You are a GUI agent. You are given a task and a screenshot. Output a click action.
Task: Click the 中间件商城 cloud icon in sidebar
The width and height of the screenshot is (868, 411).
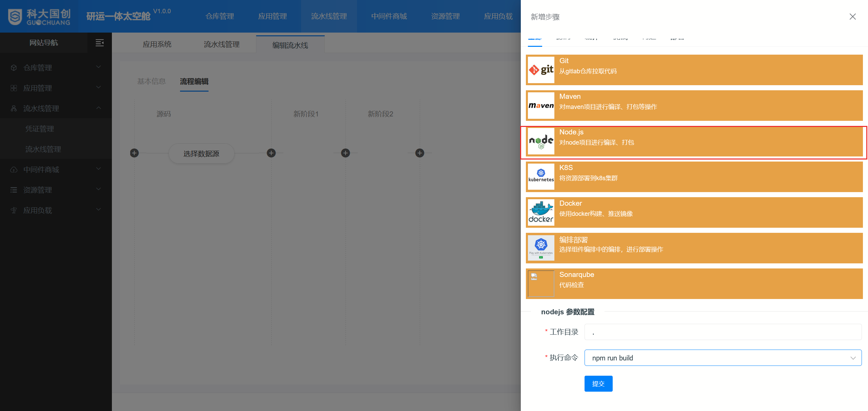14,169
